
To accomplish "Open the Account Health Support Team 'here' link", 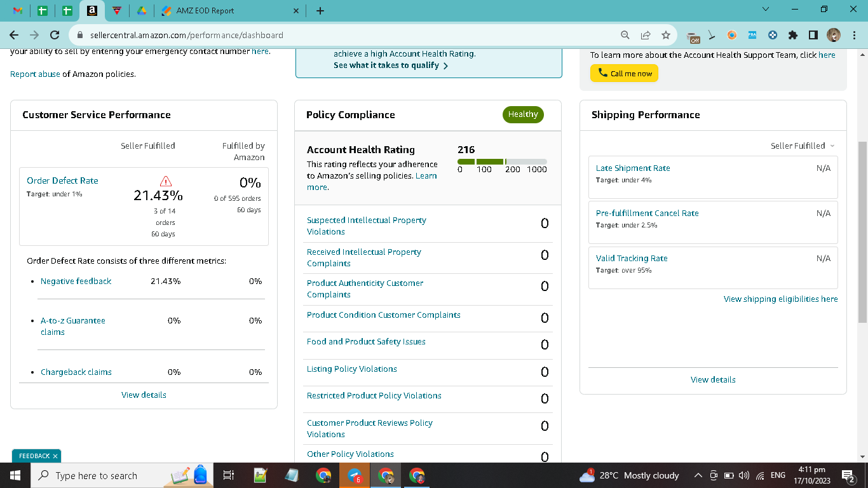I will point(827,55).
